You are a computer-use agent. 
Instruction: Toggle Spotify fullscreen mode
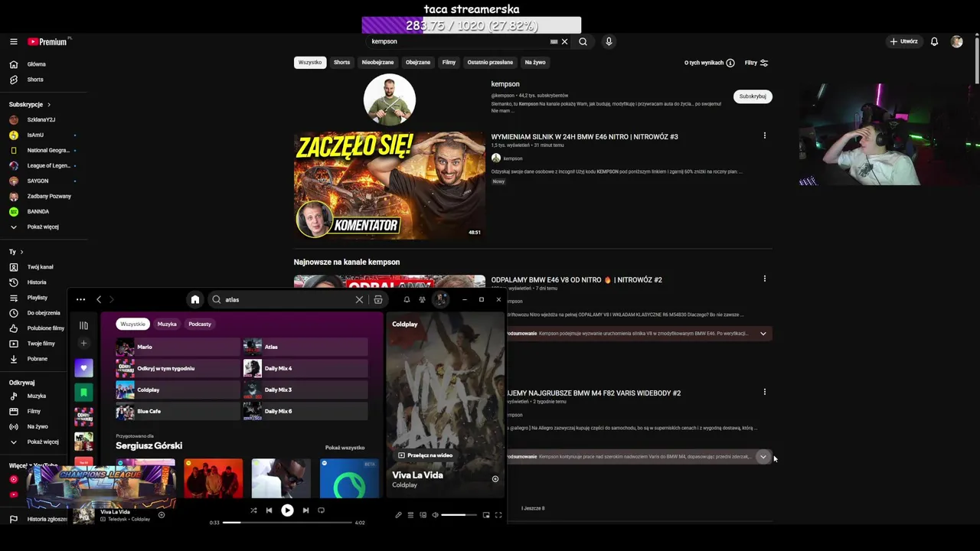[x=498, y=515]
